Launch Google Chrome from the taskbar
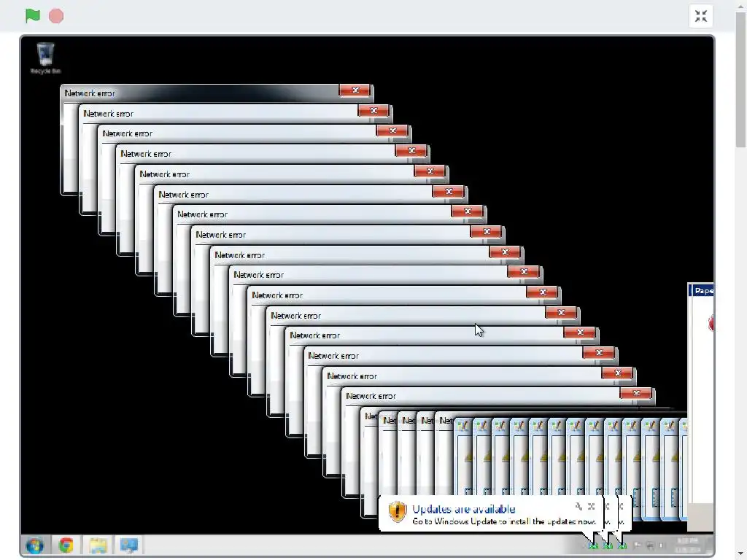 coord(66,545)
